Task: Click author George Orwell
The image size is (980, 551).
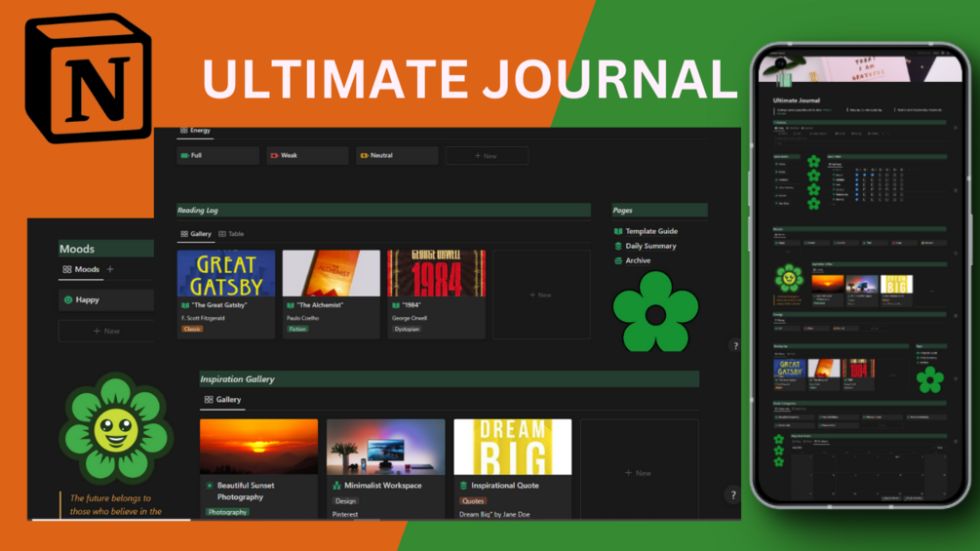Action: coord(410,318)
